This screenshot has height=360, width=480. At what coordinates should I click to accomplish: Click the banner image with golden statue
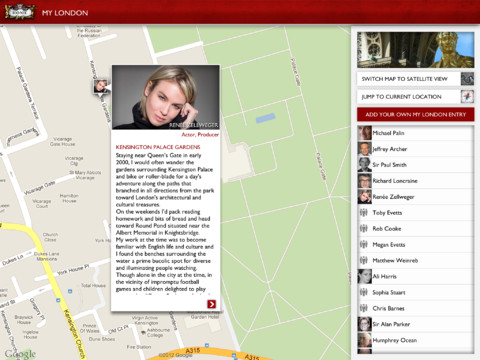pyautogui.click(x=415, y=50)
